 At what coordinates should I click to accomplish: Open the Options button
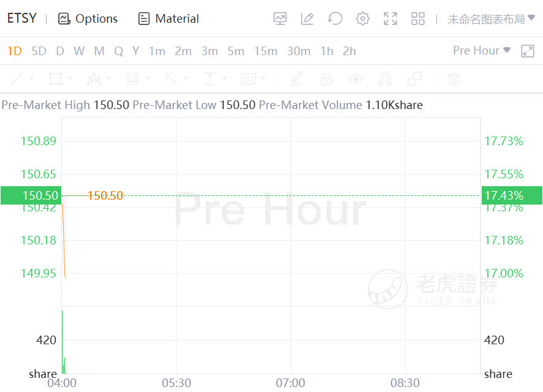point(88,19)
